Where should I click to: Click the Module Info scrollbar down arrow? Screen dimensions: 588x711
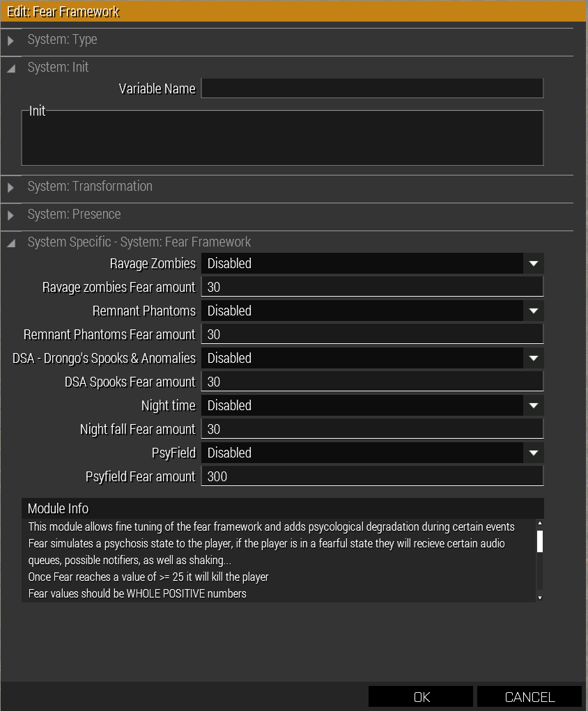(539, 597)
